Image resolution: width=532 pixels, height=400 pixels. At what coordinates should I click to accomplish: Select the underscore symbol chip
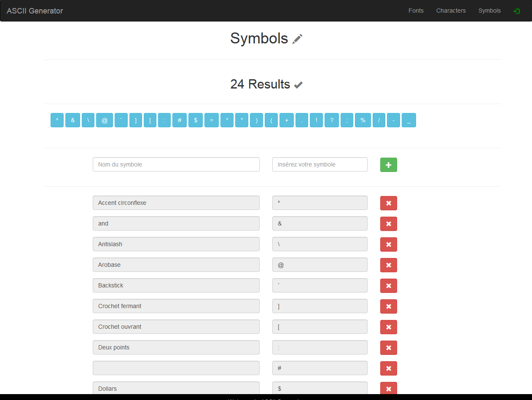point(409,120)
